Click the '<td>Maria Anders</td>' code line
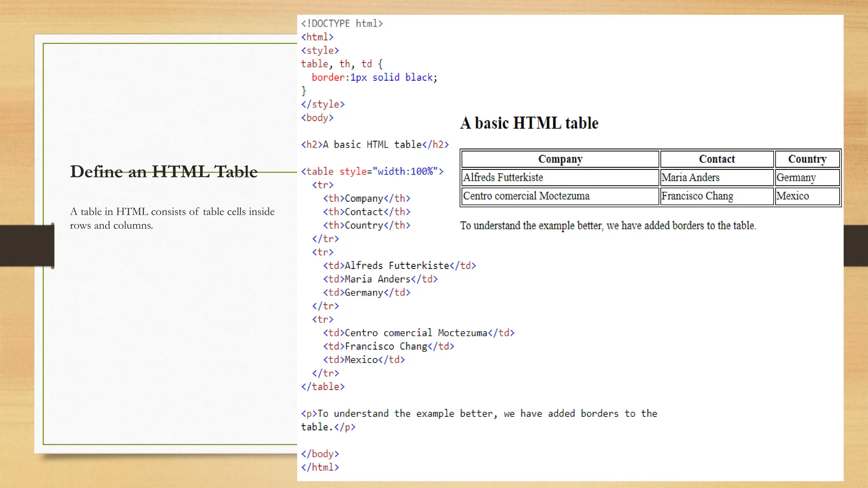The width and height of the screenshot is (868, 488). click(380, 279)
